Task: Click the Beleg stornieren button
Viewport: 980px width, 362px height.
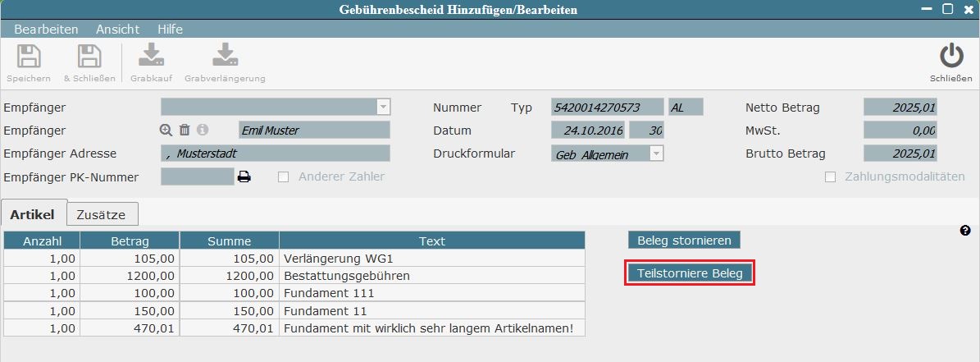Action: (x=684, y=241)
